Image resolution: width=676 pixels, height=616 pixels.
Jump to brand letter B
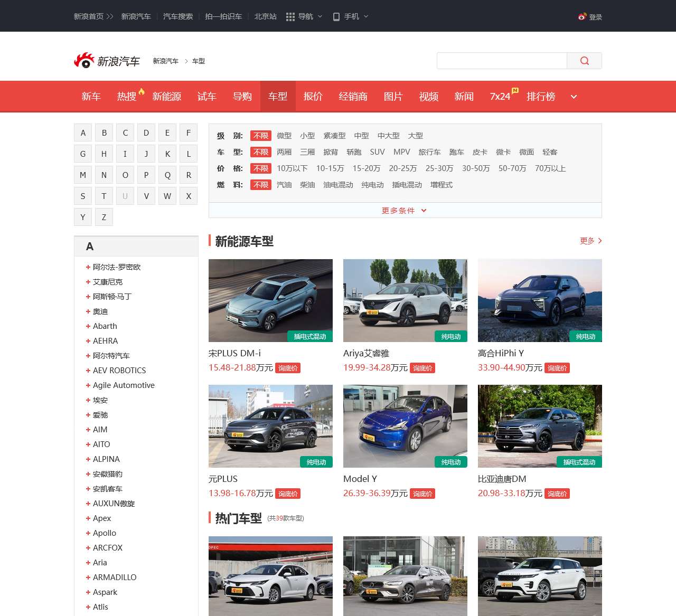104,132
